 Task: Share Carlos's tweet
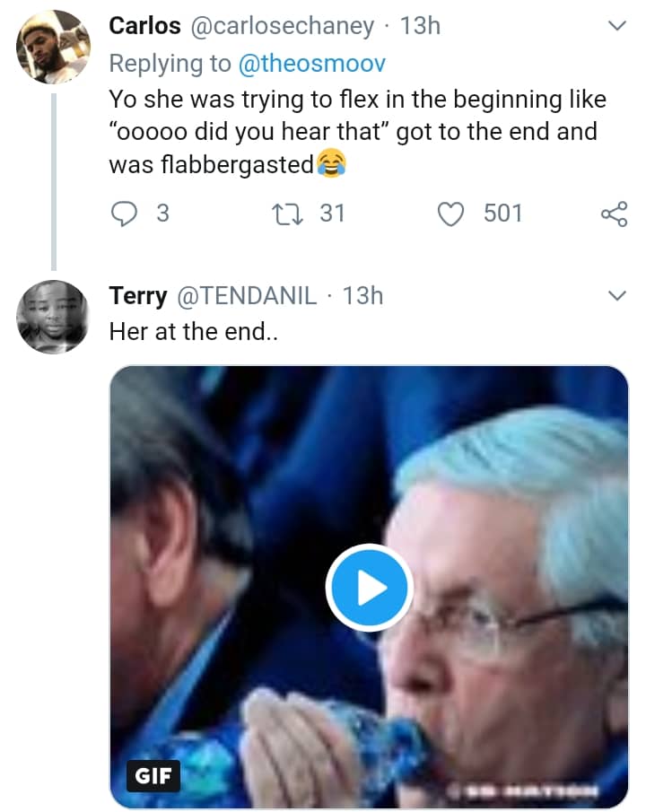pyautogui.click(x=615, y=214)
